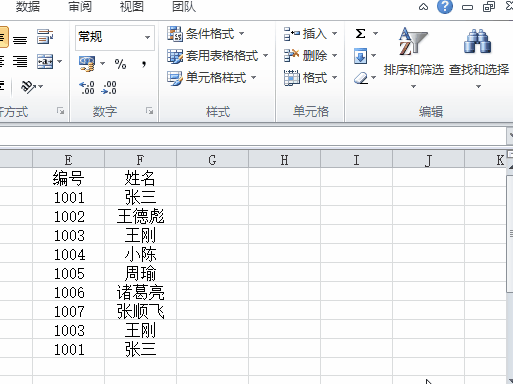Switch to the Data tab (数据)
Image resolution: width=513 pixels, height=384 pixels.
click(28, 6)
